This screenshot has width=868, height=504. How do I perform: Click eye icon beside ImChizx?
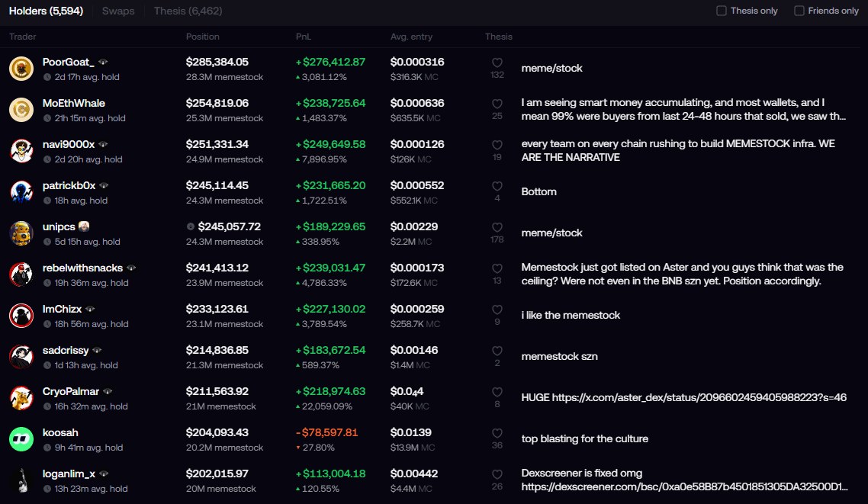coord(90,309)
